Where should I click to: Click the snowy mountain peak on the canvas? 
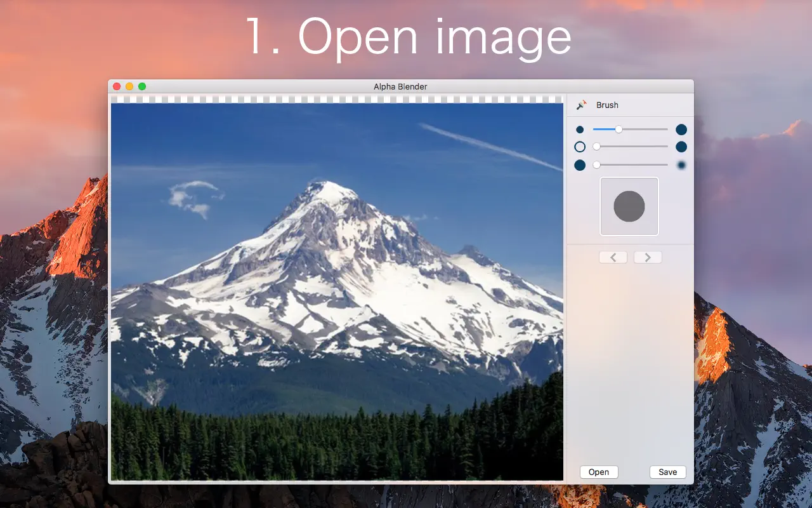(x=330, y=189)
